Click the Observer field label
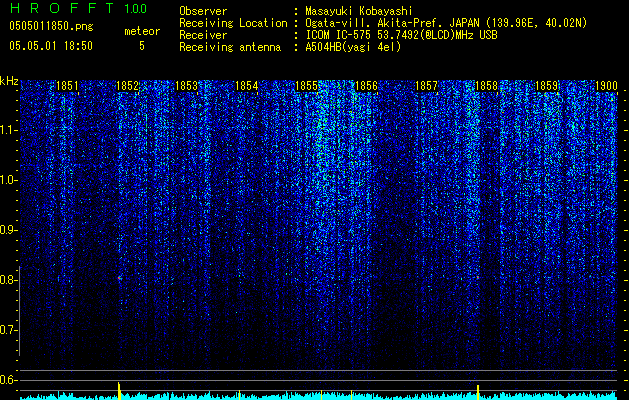 (x=203, y=11)
